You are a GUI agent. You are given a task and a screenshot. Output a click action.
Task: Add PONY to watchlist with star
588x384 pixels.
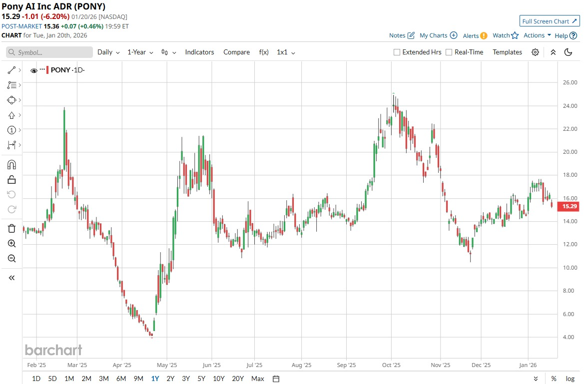pyautogui.click(x=515, y=35)
